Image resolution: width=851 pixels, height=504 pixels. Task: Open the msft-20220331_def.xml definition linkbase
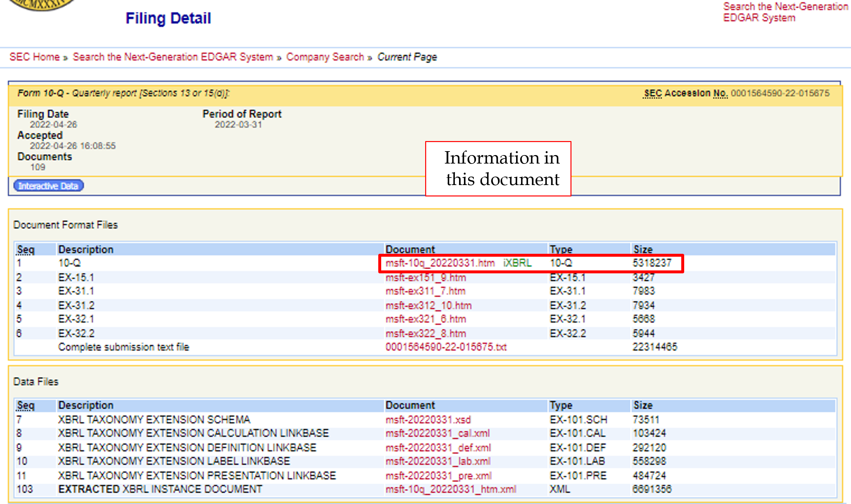tap(438, 448)
